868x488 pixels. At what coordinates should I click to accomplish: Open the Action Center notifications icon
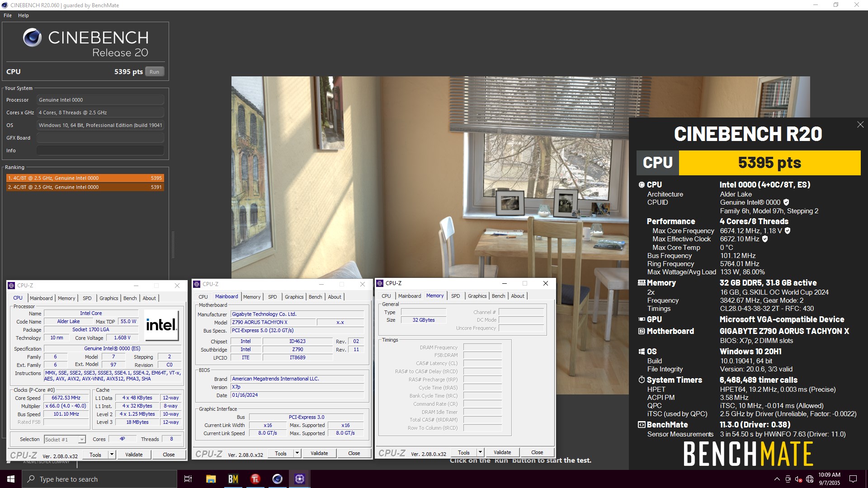click(x=853, y=479)
